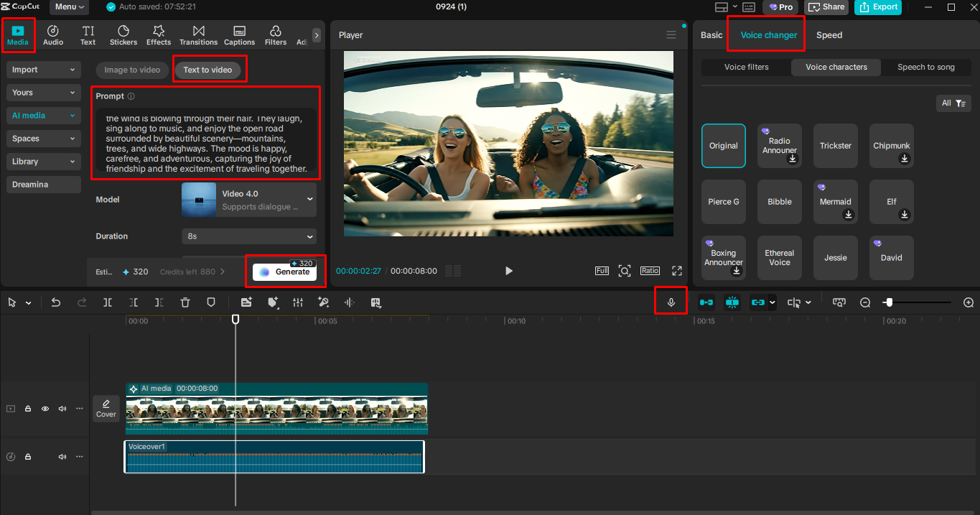Open the Audio panel in the sidebar

[52, 34]
